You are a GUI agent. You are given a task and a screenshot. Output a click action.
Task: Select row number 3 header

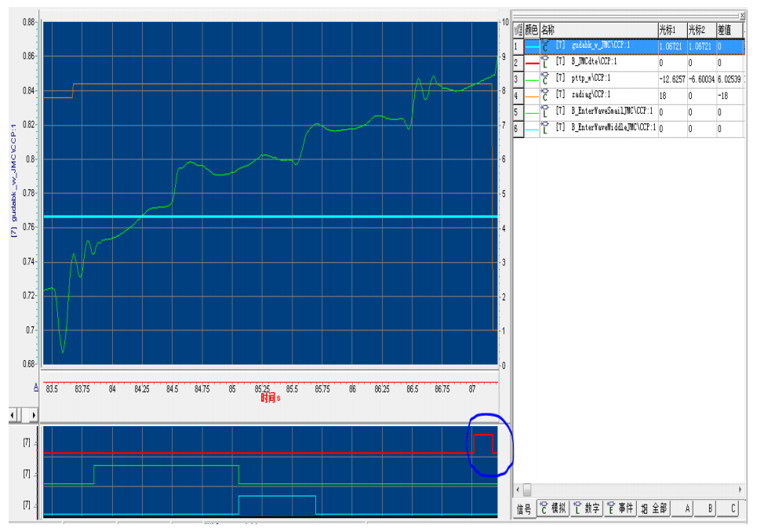coord(518,80)
